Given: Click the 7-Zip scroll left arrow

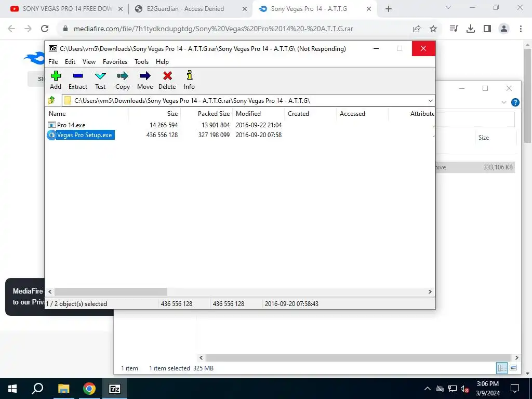Looking at the screenshot, I should pyautogui.click(x=50, y=292).
